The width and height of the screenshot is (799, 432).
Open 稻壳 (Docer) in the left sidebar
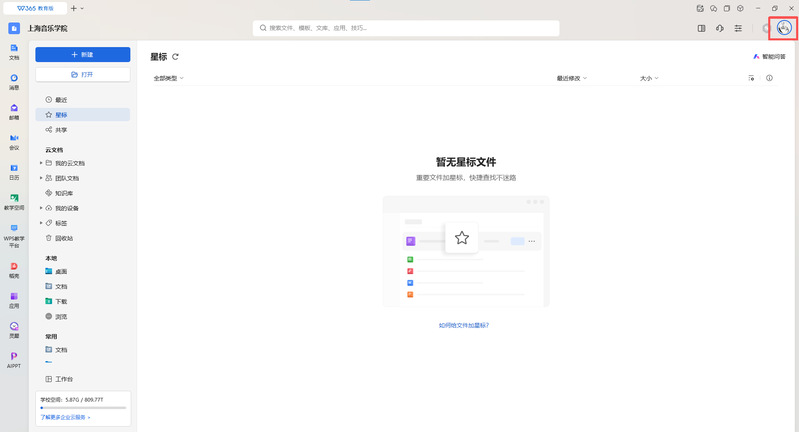(x=14, y=270)
